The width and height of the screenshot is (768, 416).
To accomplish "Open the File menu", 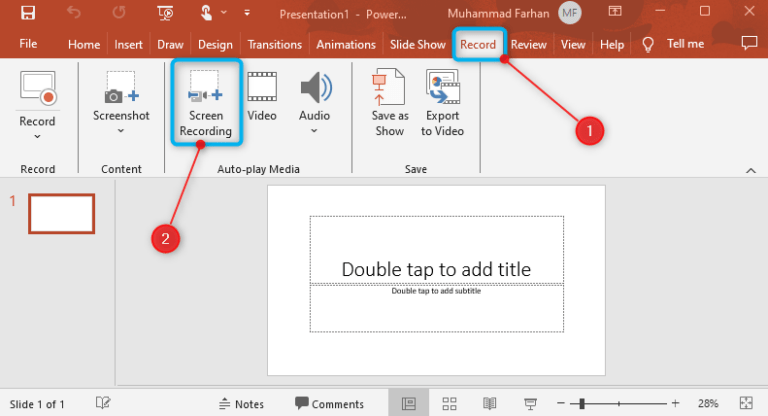I will (x=28, y=45).
